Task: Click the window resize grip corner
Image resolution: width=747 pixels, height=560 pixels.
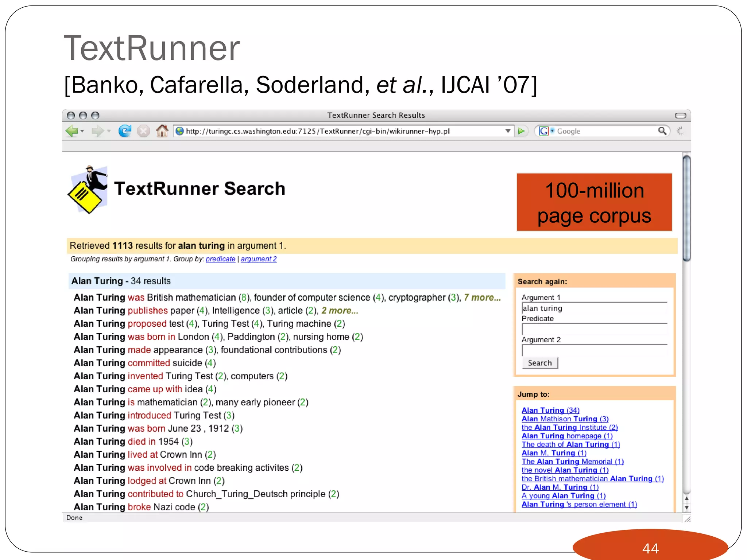Action: click(x=687, y=519)
